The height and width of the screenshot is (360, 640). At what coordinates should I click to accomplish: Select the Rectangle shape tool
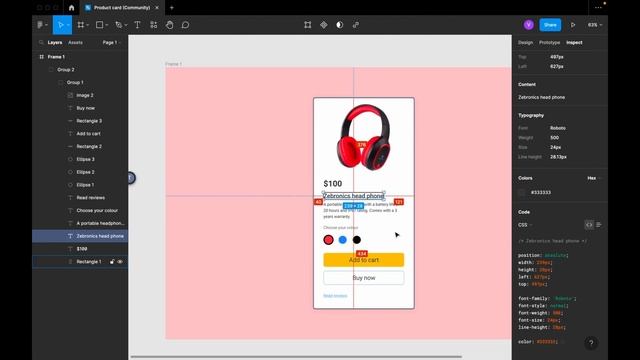coord(99,25)
